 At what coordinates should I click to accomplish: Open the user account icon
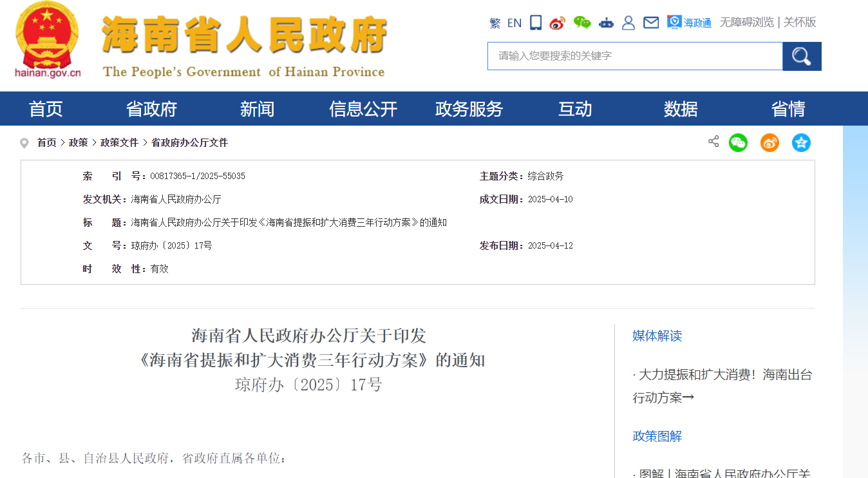(628, 23)
